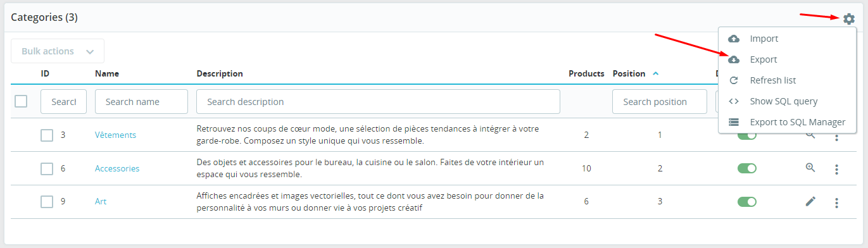Screen dimensions: 868x248
Task: Open the Bulk actions dropdown
Action: pos(58,51)
